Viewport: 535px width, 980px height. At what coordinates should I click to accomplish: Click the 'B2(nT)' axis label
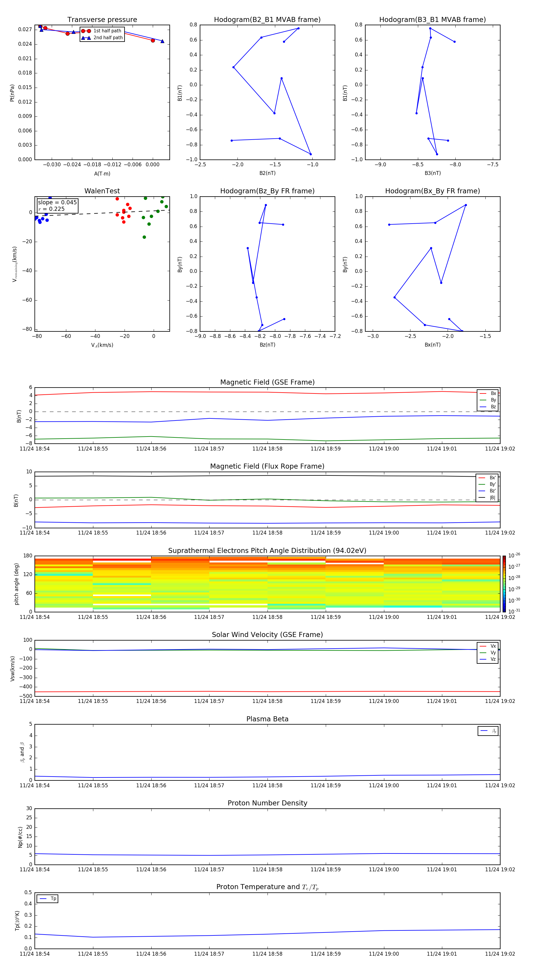(267, 173)
